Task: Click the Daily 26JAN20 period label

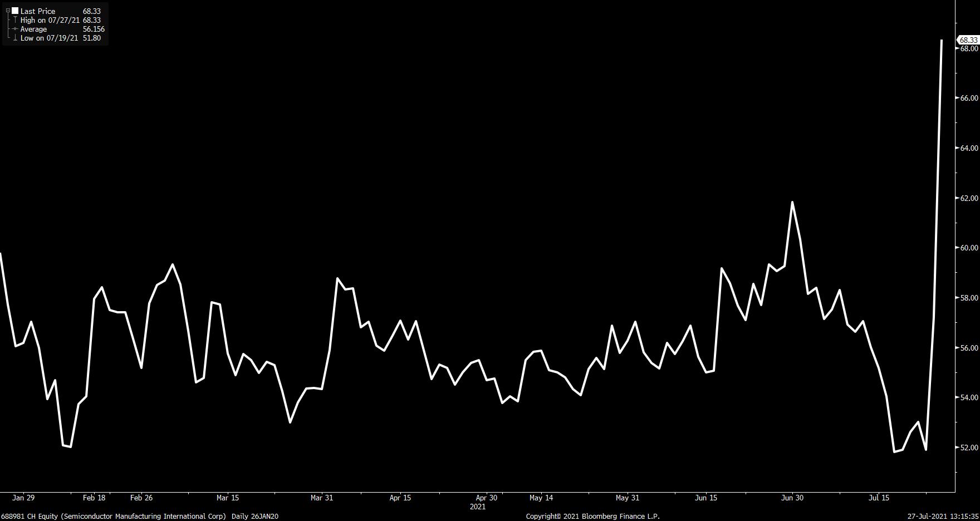Action: [x=254, y=516]
